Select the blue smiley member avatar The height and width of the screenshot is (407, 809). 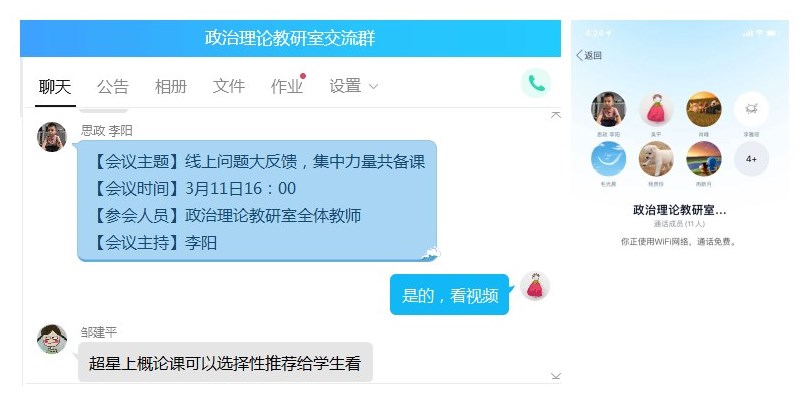(608, 159)
